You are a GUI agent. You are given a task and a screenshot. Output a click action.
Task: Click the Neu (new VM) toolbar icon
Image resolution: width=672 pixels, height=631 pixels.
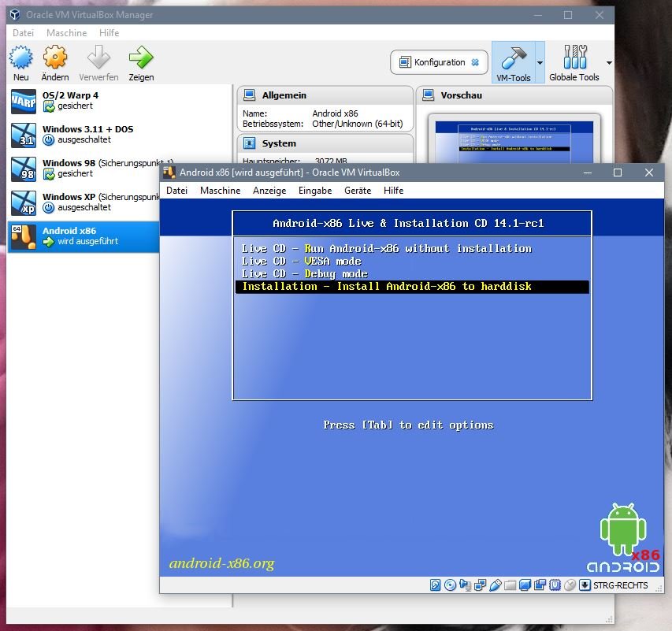(x=21, y=58)
